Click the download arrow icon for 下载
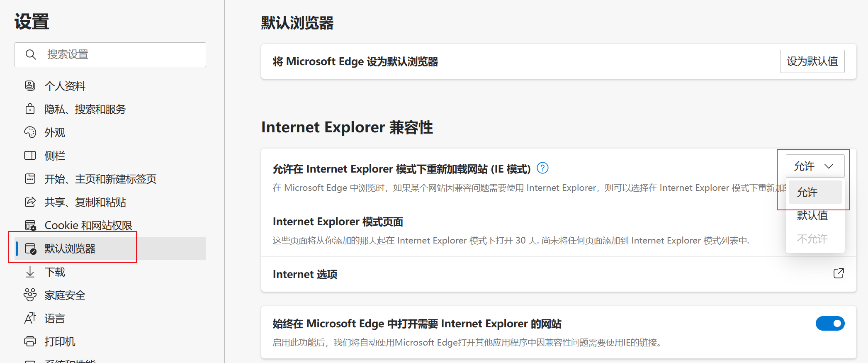This screenshot has width=868, height=363. [x=30, y=272]
